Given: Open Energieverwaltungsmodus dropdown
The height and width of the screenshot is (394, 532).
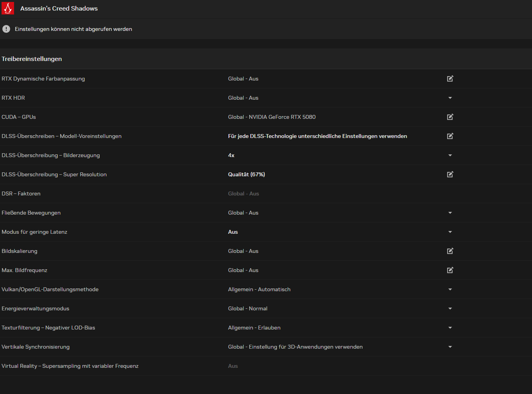Looking at the screenshot, I should (x=450, y=308).
